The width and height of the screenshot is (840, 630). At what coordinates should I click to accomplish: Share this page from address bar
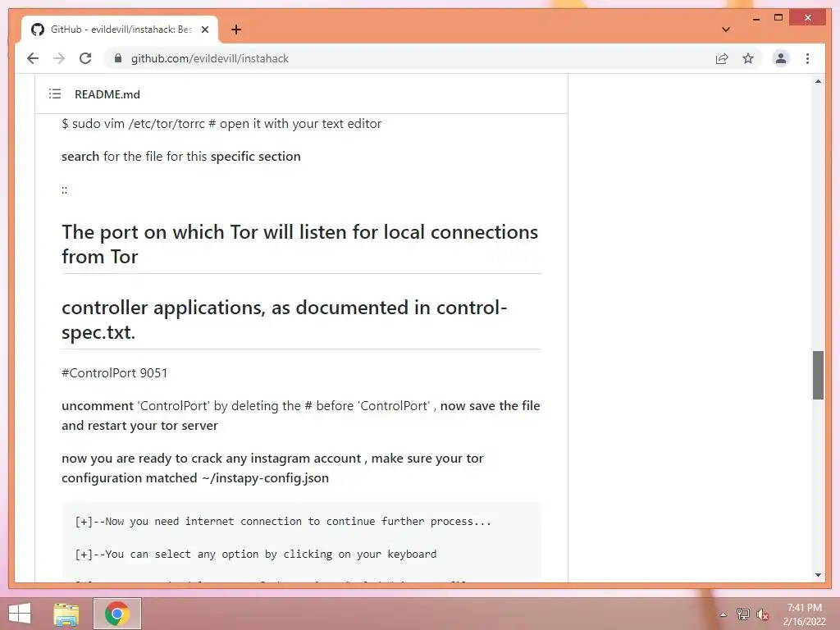[x=722, y=58]
